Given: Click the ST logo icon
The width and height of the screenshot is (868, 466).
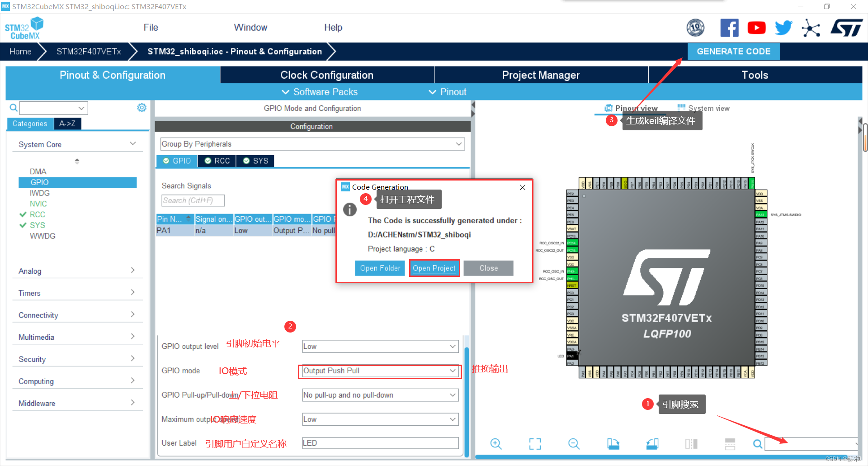Looking at the screenshot, I should 846,28.
